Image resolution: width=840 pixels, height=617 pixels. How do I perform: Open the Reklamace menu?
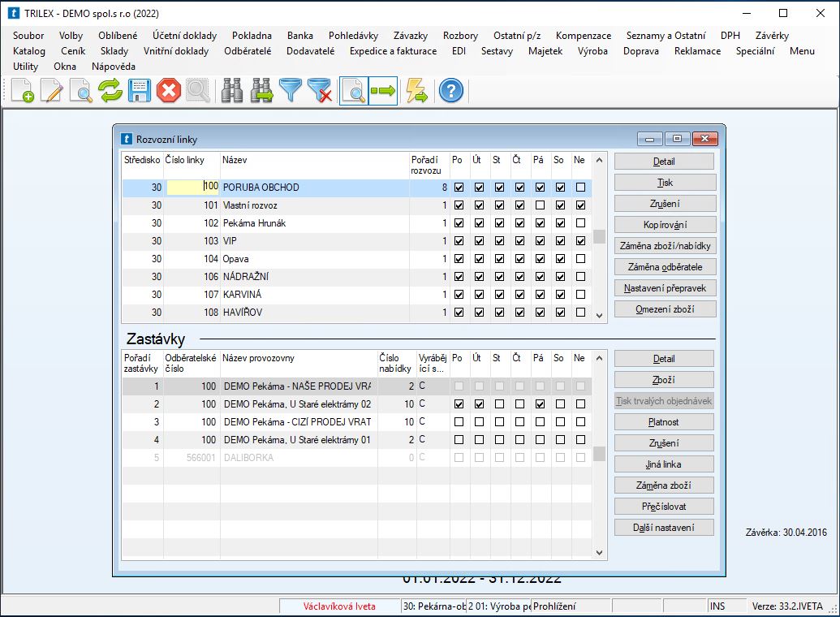tap(697, 51)
